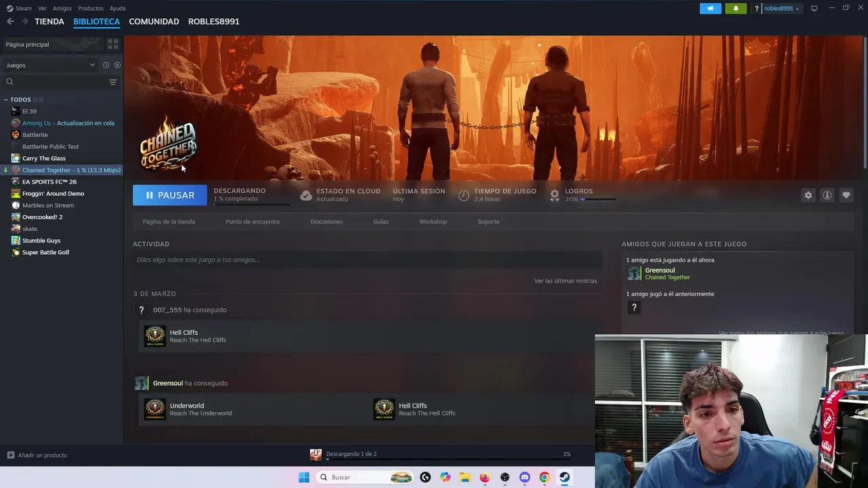Open the Amigos menu
Screen dimensions: 868x488
click(62, 8)
